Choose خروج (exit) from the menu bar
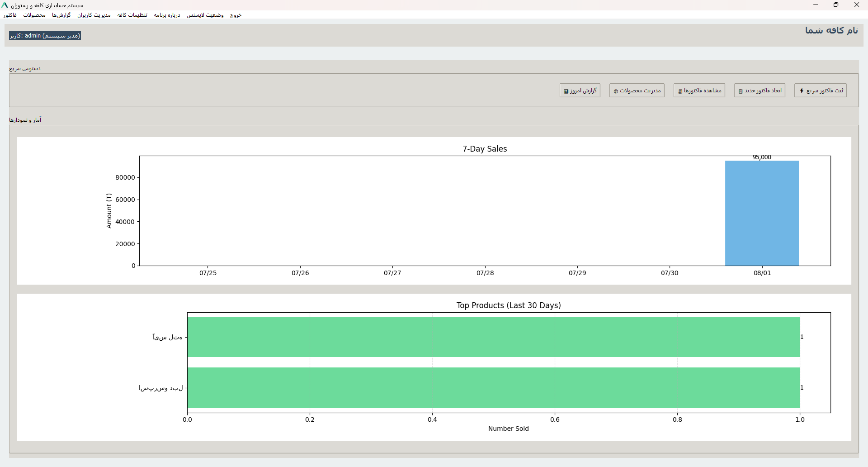The height and width of the screenshot is (467, 868). point(236,15)
